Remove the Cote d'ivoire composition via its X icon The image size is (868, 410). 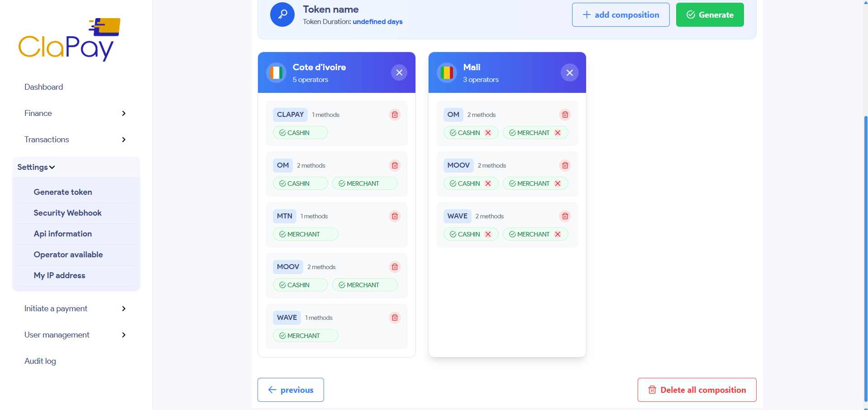[x=399, y=72]
